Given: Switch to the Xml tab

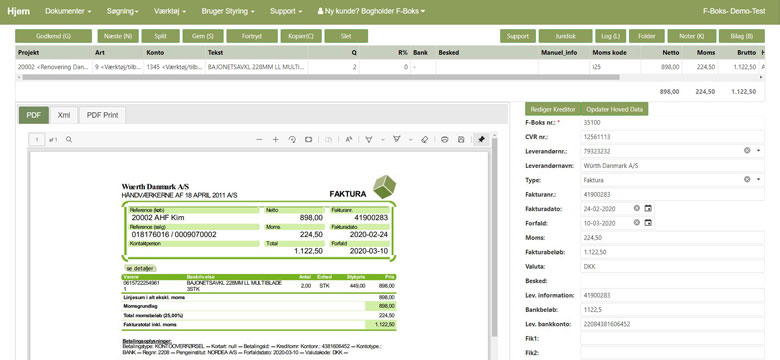Looking at the screenshot, I should [x=64, y=115].
